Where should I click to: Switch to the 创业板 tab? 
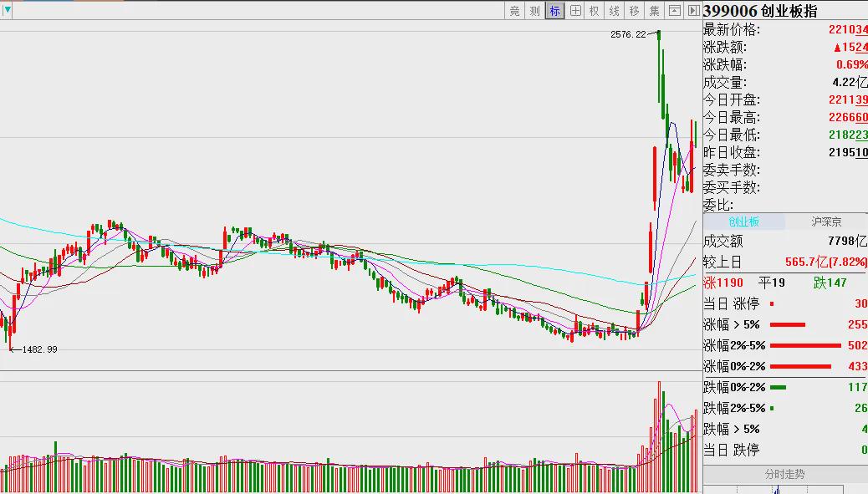(x=743, y=222)
